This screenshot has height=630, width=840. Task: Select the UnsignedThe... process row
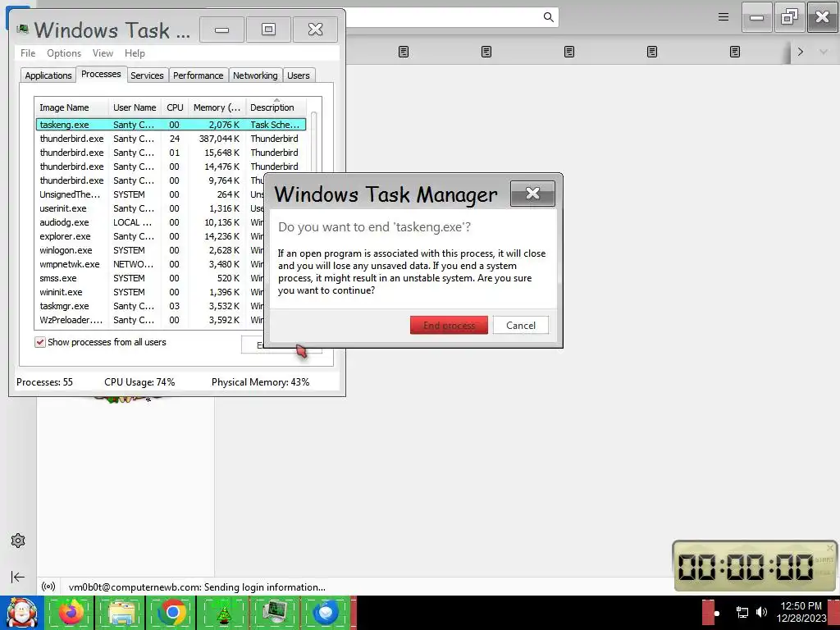click(x=150, y=194)
